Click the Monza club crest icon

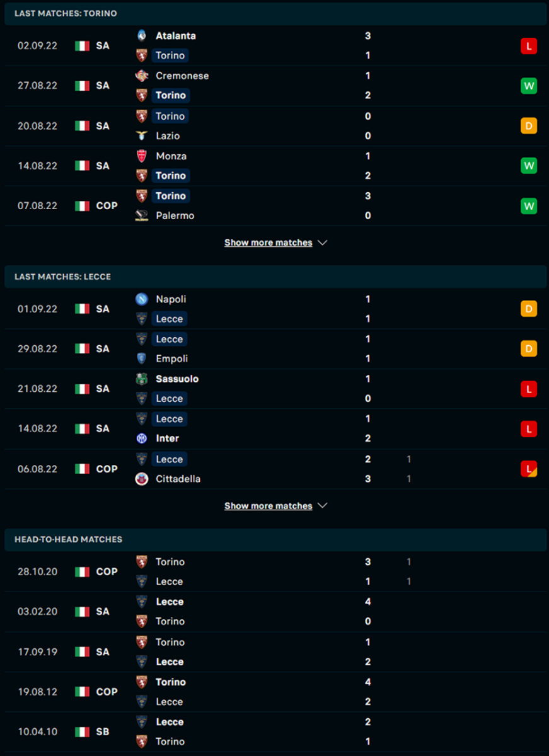click(142, 156)
